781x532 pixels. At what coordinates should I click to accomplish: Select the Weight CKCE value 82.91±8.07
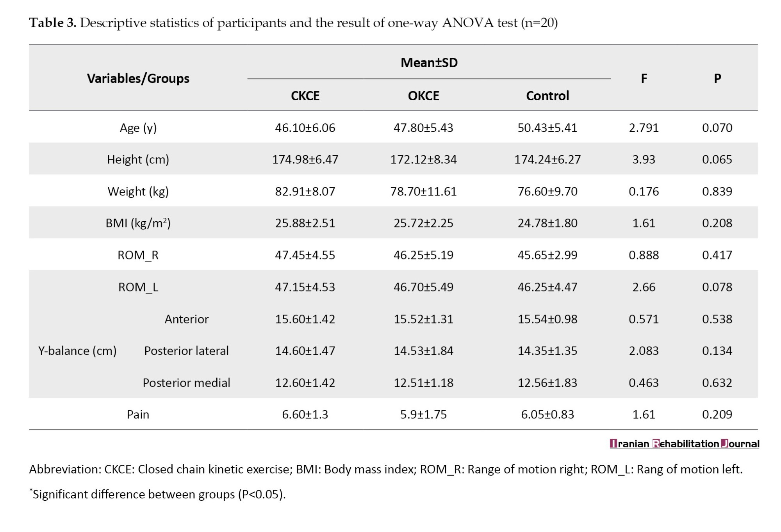[305, 191]
